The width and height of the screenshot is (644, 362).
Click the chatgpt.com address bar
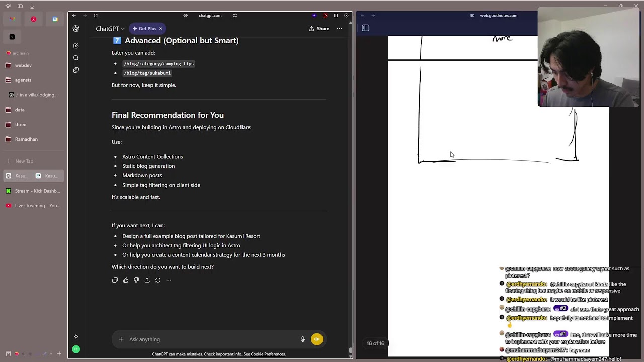point(210,16)
